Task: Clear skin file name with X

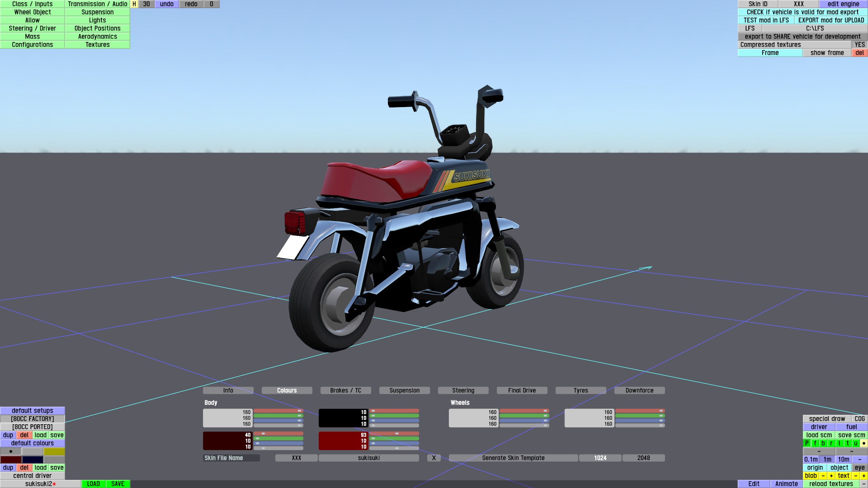Action: click(434, 458)
